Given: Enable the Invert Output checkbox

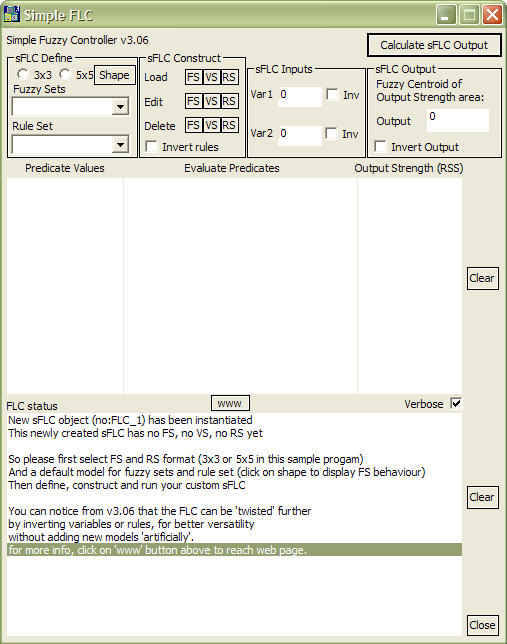Looking at the screenshot, I should 380,147.
